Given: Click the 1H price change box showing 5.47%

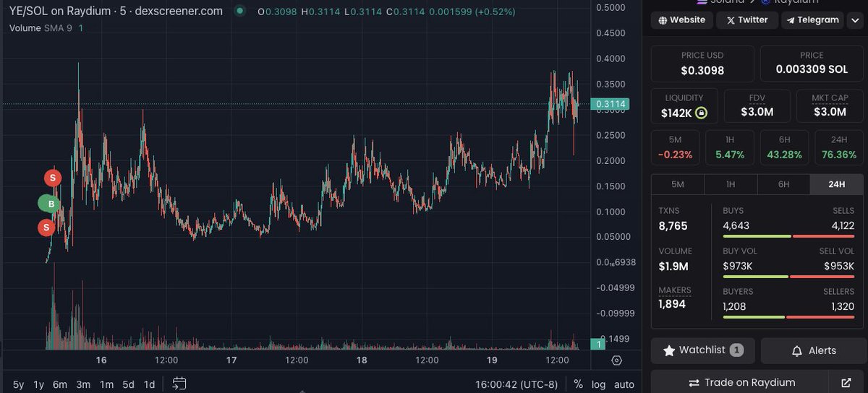Looking at the screenshot, I should coord(730,147).
